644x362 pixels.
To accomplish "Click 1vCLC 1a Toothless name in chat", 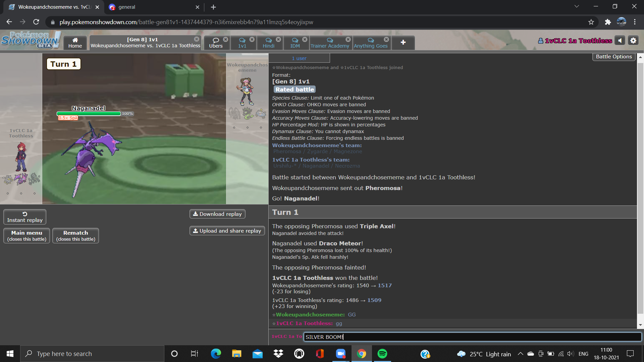I will click(304, 323).
